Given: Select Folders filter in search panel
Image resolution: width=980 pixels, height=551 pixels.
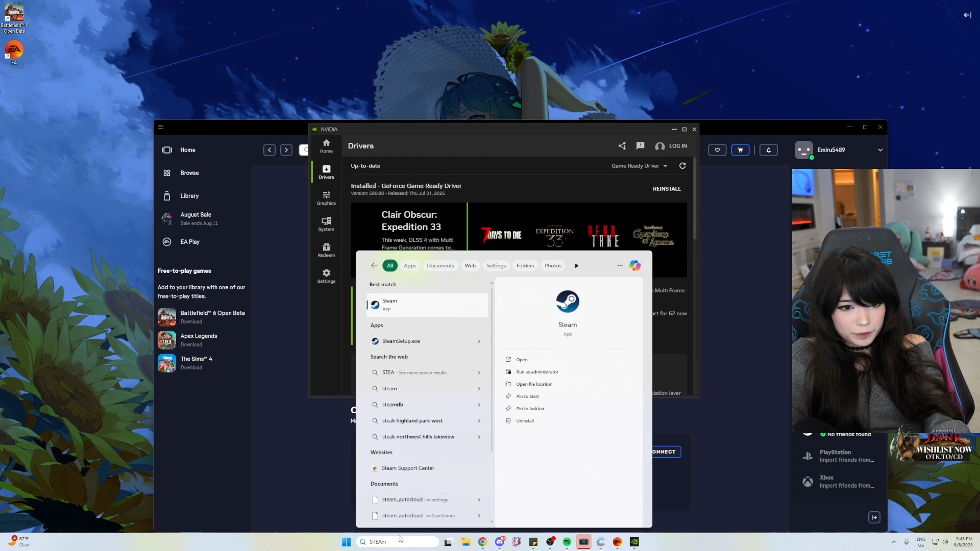Looking at the screenshot, I should pos(525,266).
